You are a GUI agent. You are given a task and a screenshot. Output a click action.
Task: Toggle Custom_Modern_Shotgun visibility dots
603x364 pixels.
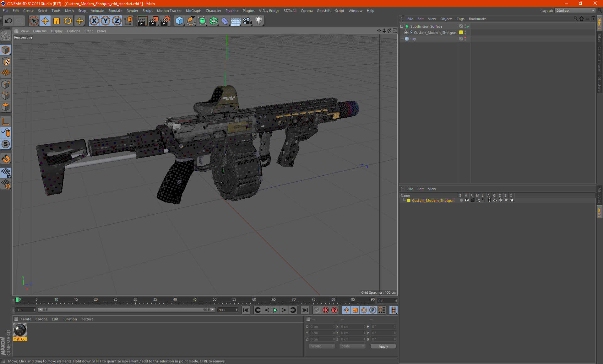point(465,33)
